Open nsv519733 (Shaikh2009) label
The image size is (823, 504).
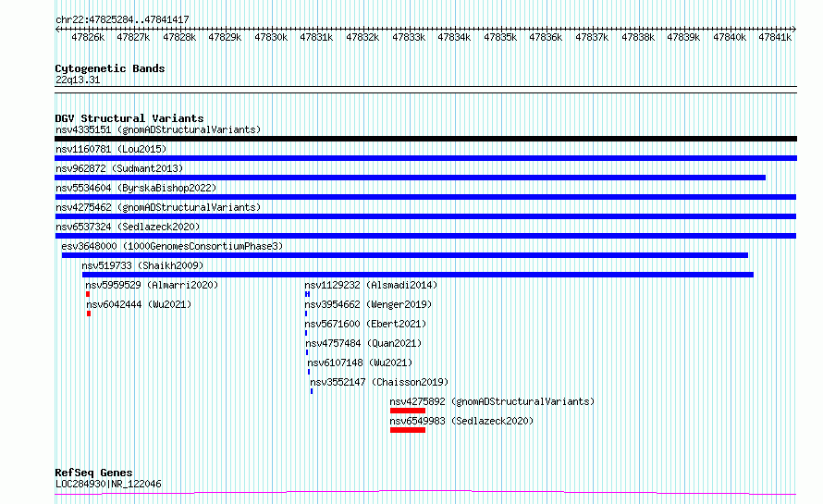click(x=142, y=265)
